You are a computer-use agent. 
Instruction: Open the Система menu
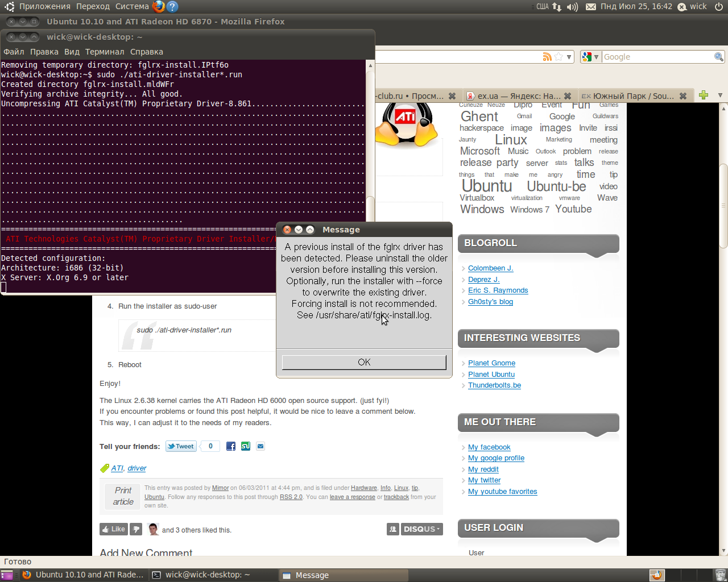click(132, 6)
